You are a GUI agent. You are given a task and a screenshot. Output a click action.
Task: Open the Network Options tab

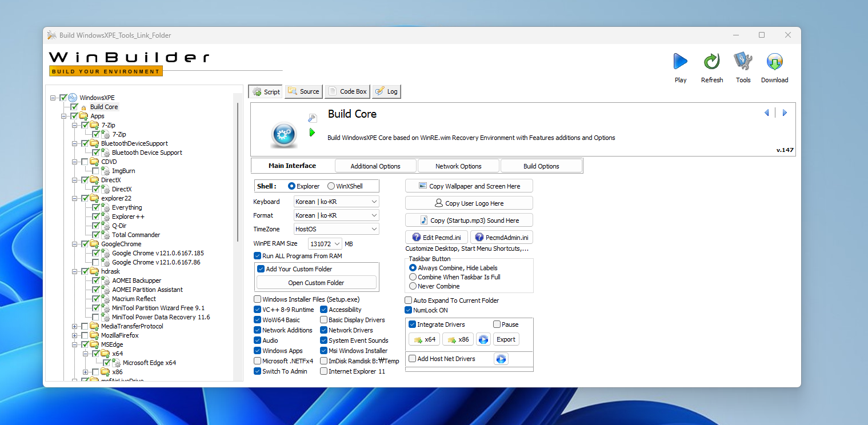coord(458,166)
